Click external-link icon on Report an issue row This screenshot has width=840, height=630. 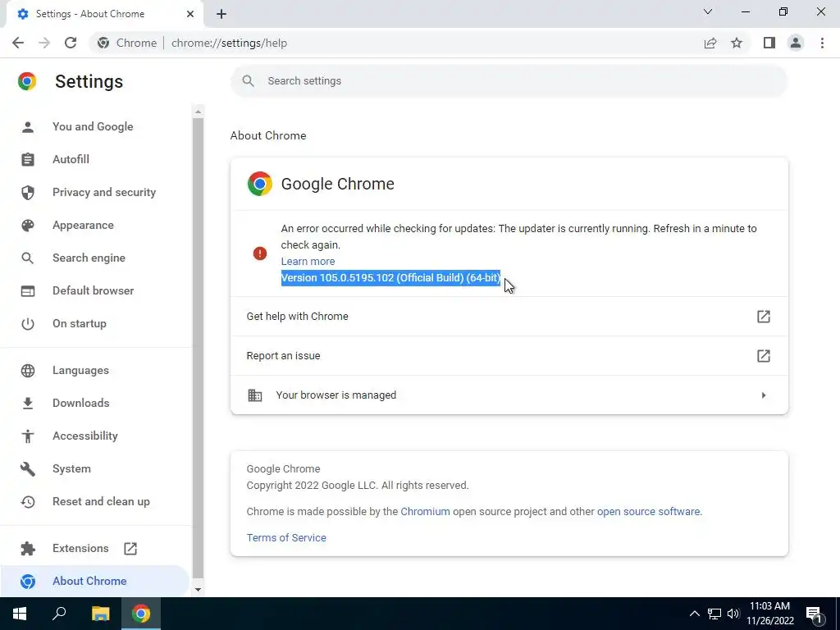click(x=764, y=356)
